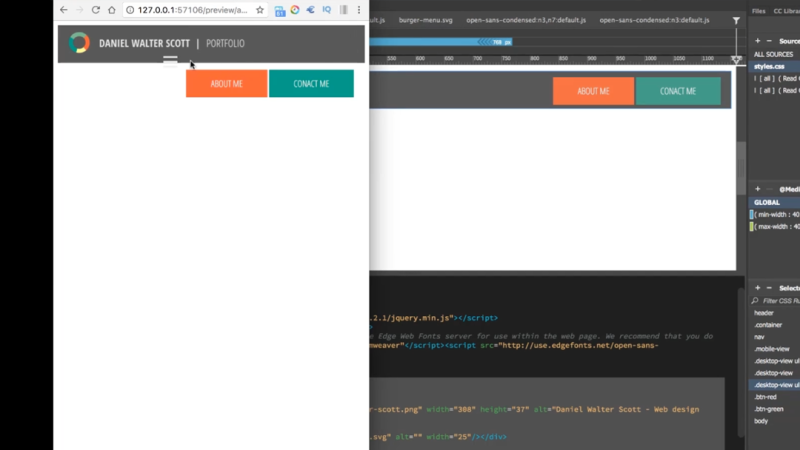Screen dimensions: 800x450
Task: Click the circular portfolio logo
Action: coord(79,43)
